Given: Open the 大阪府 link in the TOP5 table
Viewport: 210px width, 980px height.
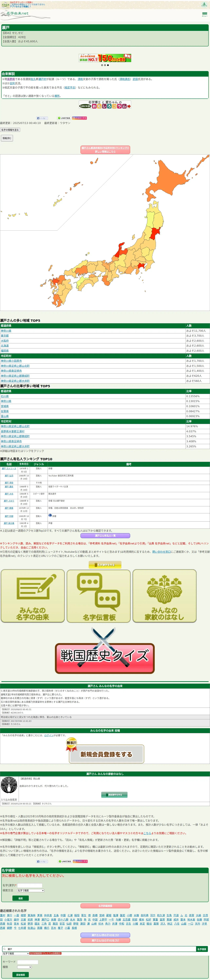Looking at the screenshot, I should tap(5, 341).
